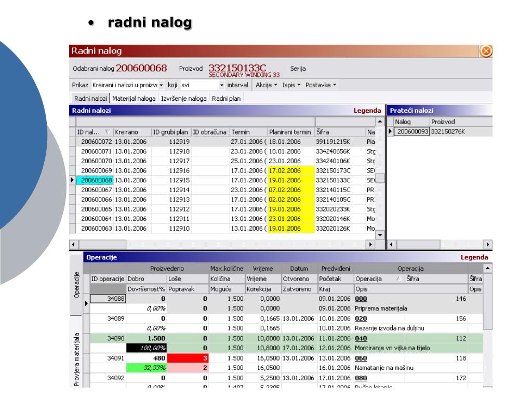Viewport: 532px width, 399px height.
Task: Select the vertical Operacije side tab
Action: point(76,284)
